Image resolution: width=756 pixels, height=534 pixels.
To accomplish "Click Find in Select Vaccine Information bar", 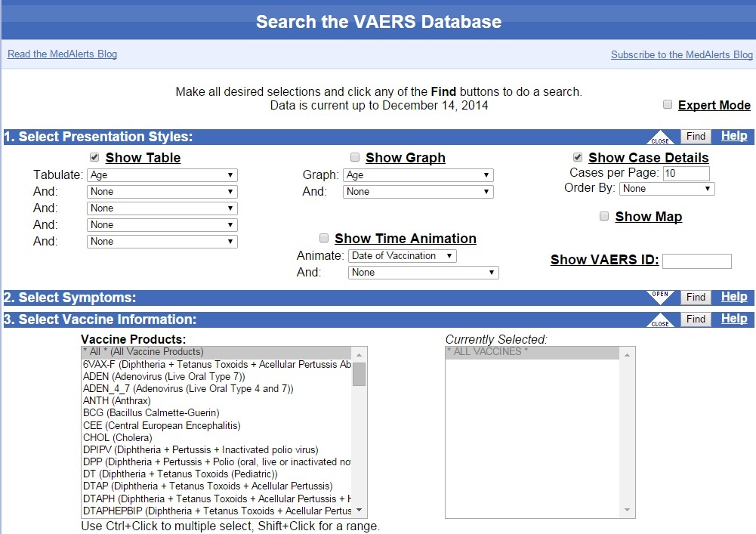I will click(x=696, y=319).
